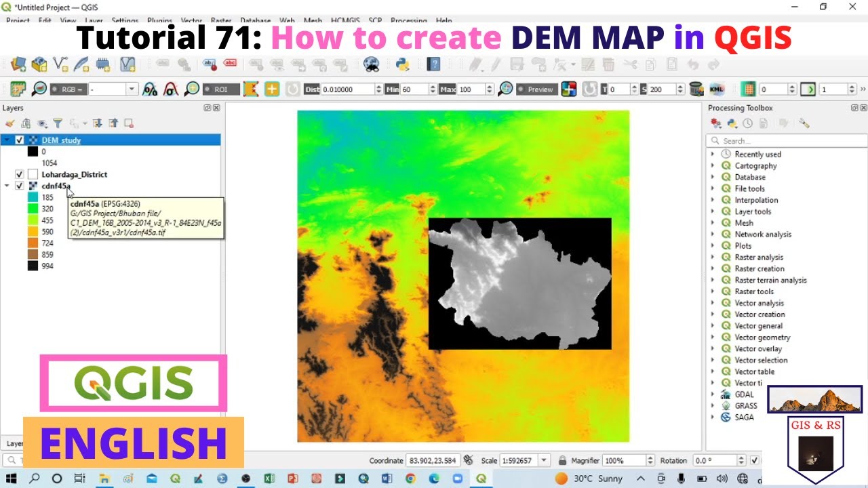Click the remove layer icon
The image size is (868, 488).
[129, 123]
